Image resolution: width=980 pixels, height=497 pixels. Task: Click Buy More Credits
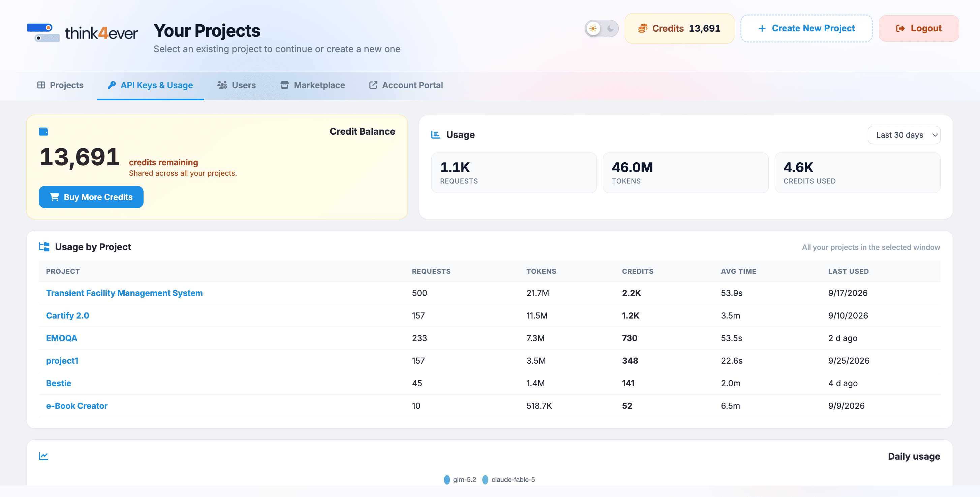[x=91, y=197]
